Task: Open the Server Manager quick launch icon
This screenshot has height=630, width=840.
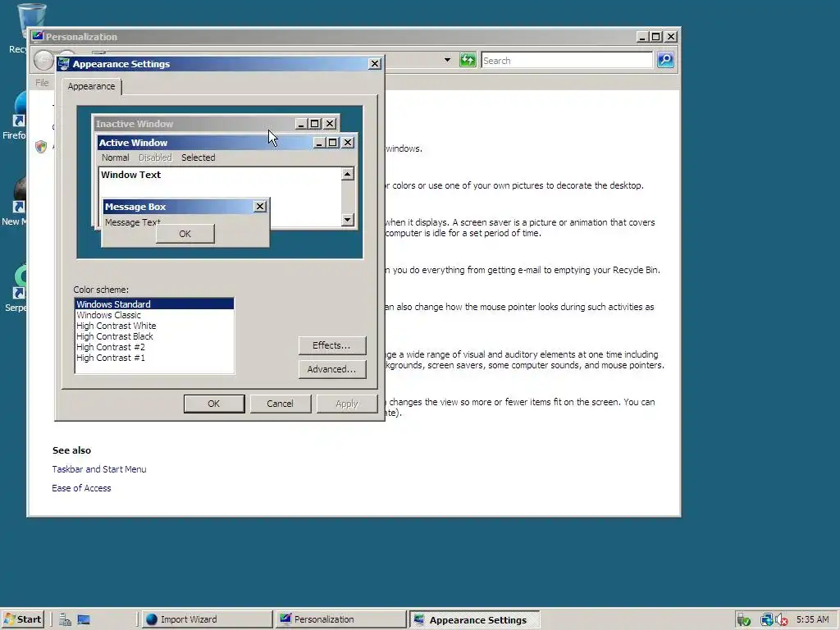Action: click(x=66, y=620)
